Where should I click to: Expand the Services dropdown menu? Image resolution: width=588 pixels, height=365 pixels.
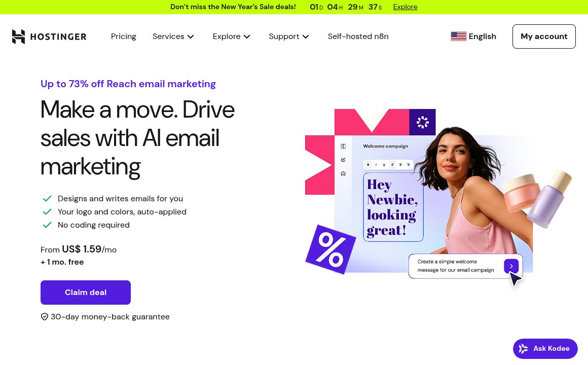[173, 36]
